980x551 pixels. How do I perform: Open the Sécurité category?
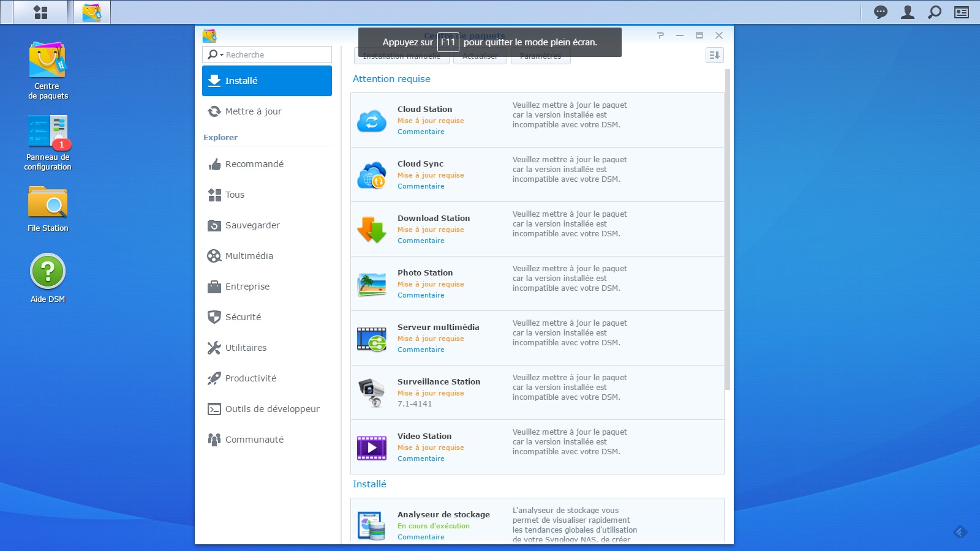click(267, 317)
